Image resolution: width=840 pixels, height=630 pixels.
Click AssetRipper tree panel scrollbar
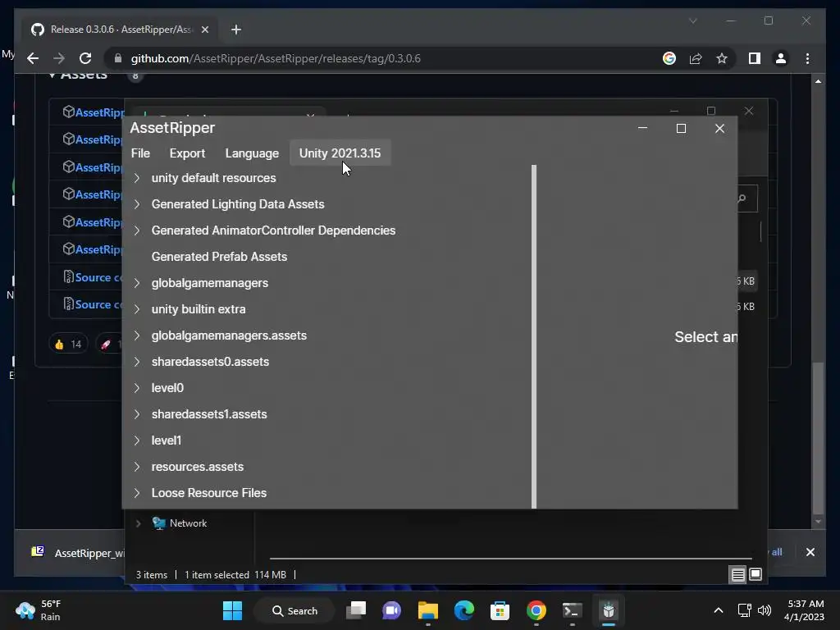[533, 336]
